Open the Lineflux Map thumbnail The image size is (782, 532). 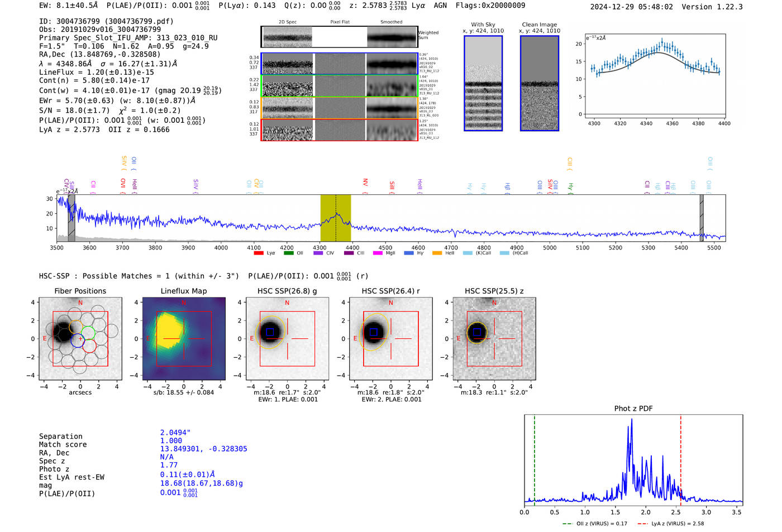[184, 339]
